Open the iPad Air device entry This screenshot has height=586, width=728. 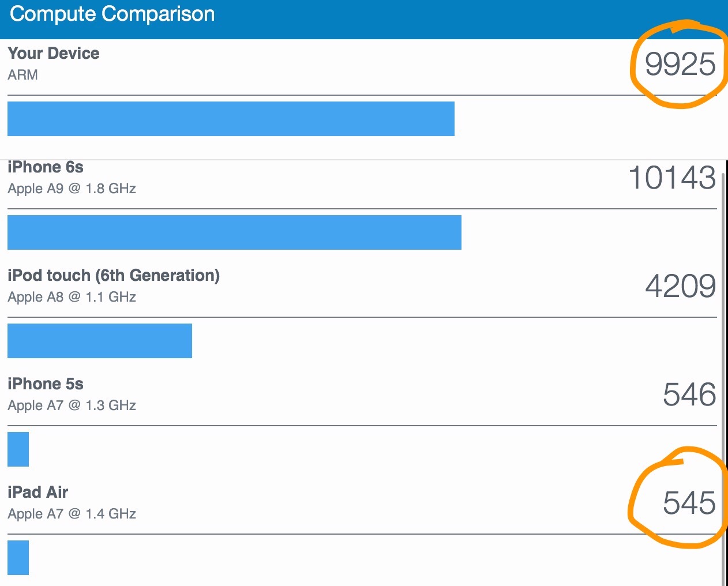(38, 493)
